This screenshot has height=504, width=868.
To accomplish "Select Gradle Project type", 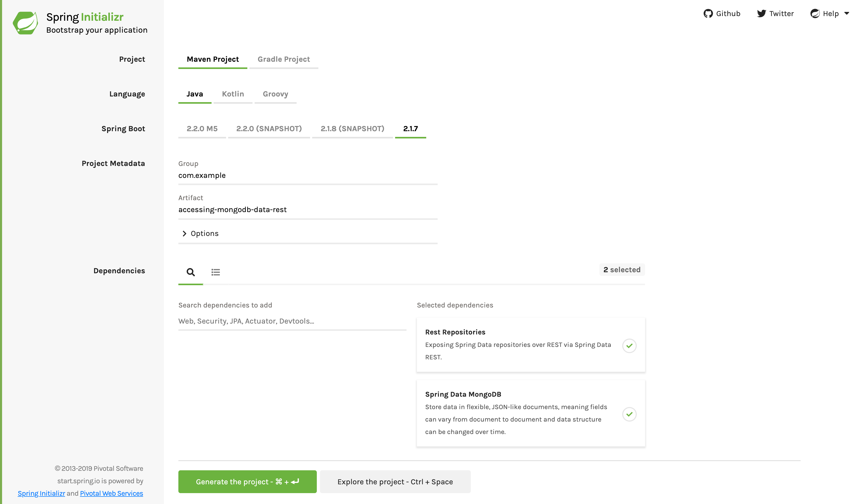I will click(x=283, y=59).
